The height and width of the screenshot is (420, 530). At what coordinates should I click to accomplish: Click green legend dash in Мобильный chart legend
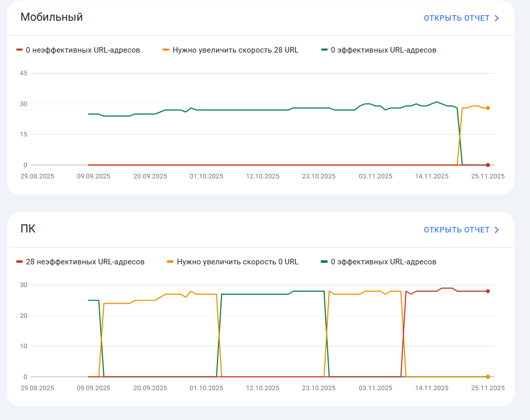tap(325, 50)
